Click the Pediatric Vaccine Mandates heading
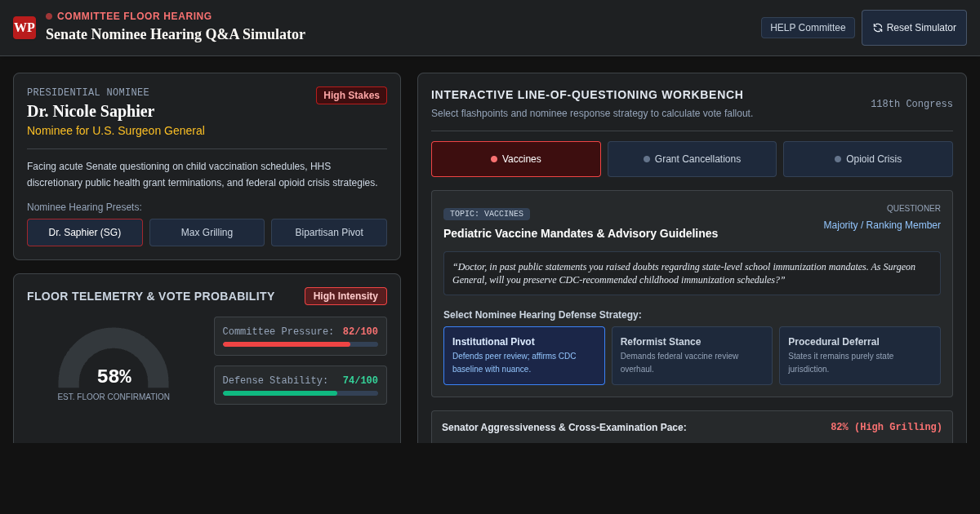 (x=581, y=233)
